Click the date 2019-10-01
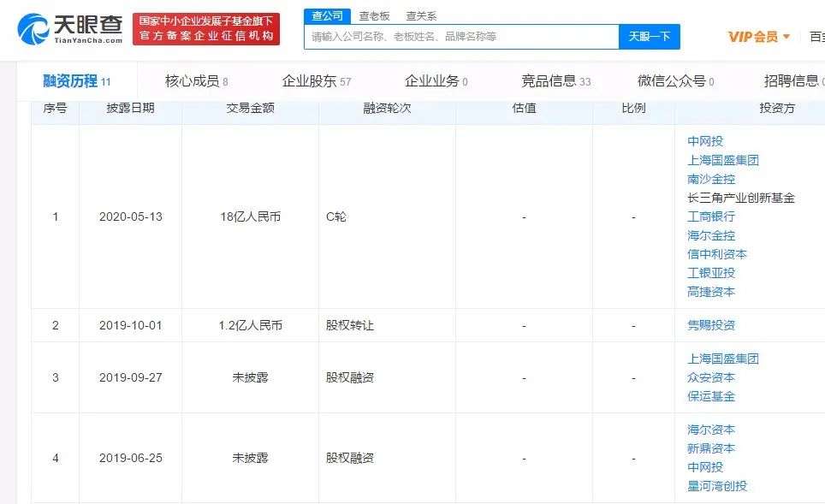This screenshot has width=825, height=504. pyautogui.click(x=130, y=326)
